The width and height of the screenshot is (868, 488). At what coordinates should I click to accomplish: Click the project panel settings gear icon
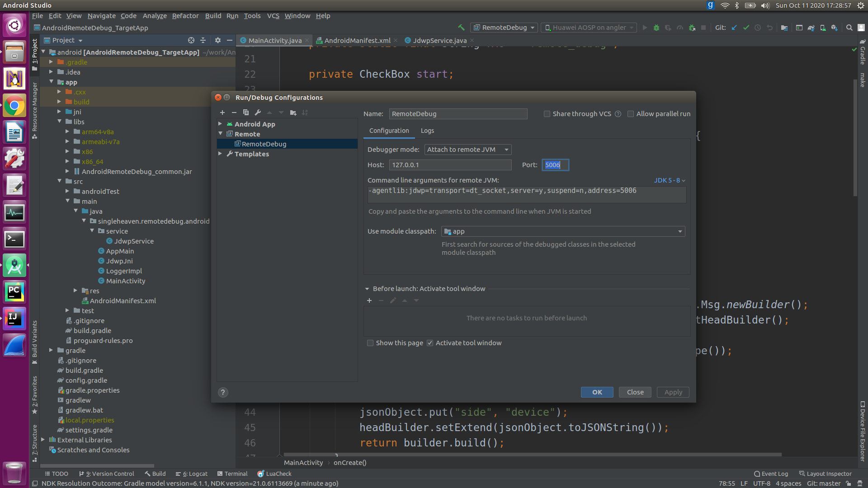(x=217, y=40)
